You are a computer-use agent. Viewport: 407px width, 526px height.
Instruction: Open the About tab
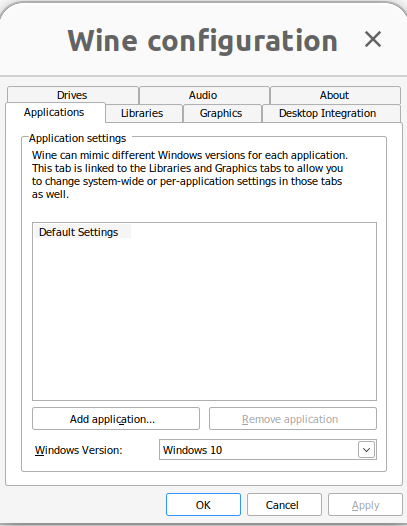point(335,95)
